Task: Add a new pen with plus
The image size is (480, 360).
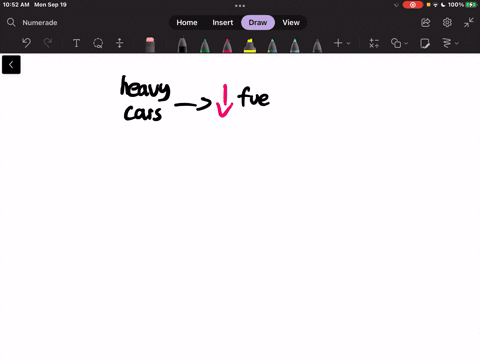Action: point(338,43)
